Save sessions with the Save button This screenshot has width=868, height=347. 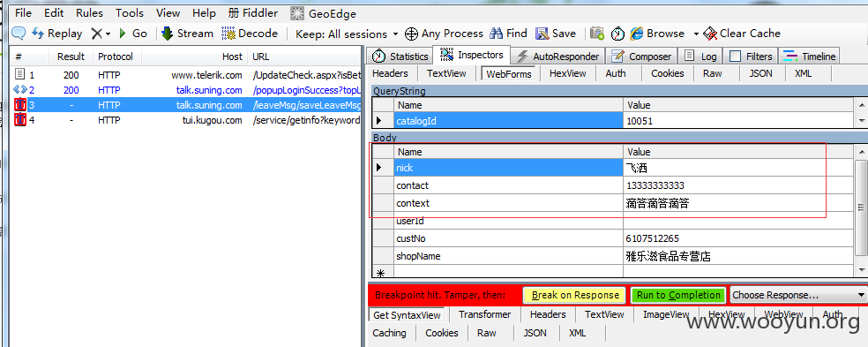[x=556, y=34]
